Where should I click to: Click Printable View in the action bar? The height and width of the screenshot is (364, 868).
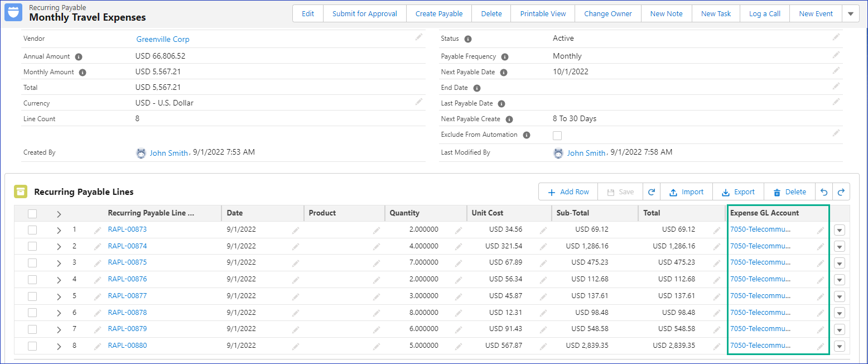point(543,14)
